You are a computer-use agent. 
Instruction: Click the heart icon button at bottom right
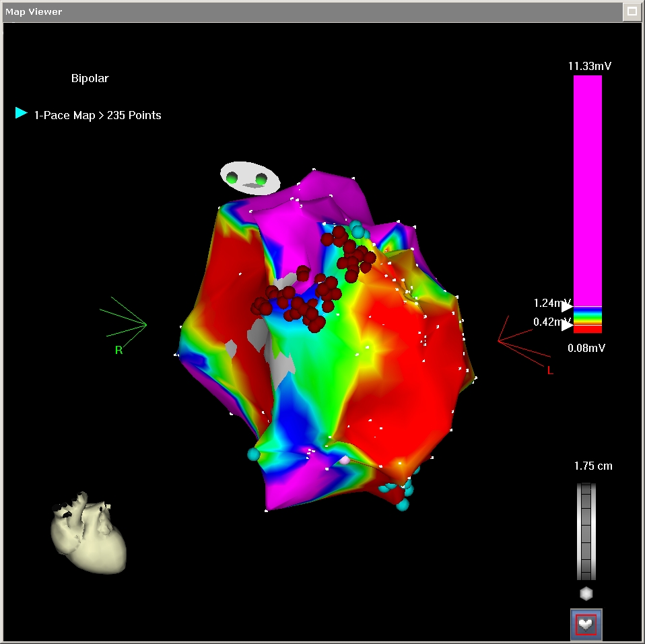tap(586, 624)
